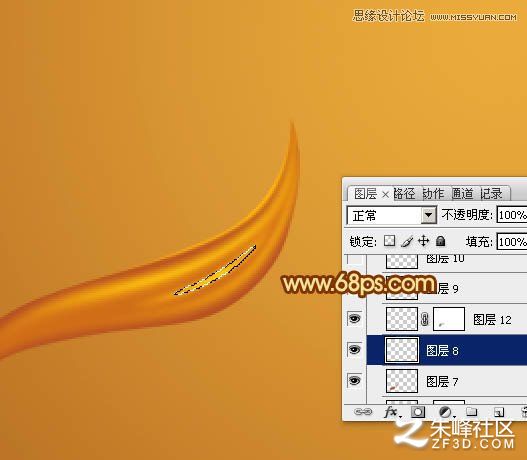Click the lock all padlock icon
The image size is (527, 460).
click(440, 241)
